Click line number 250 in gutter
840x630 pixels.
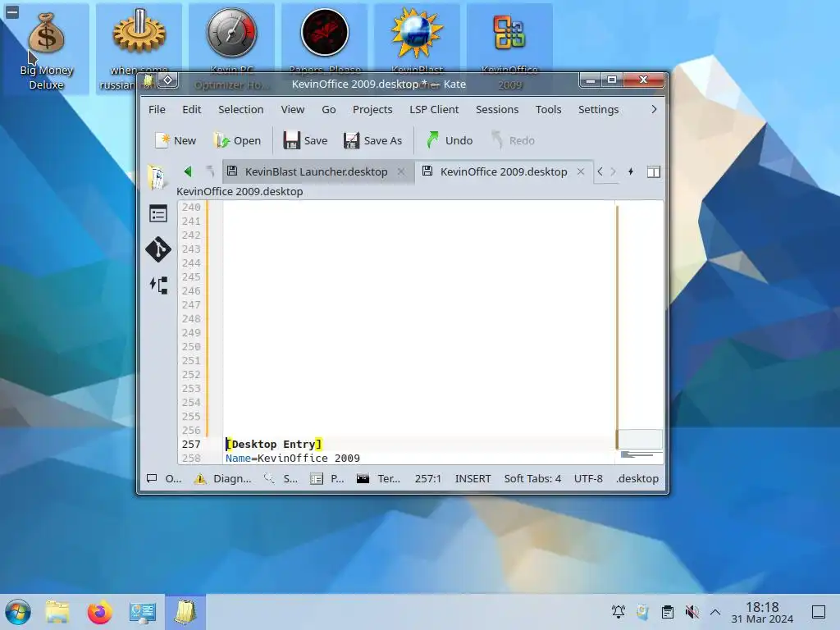191,347
